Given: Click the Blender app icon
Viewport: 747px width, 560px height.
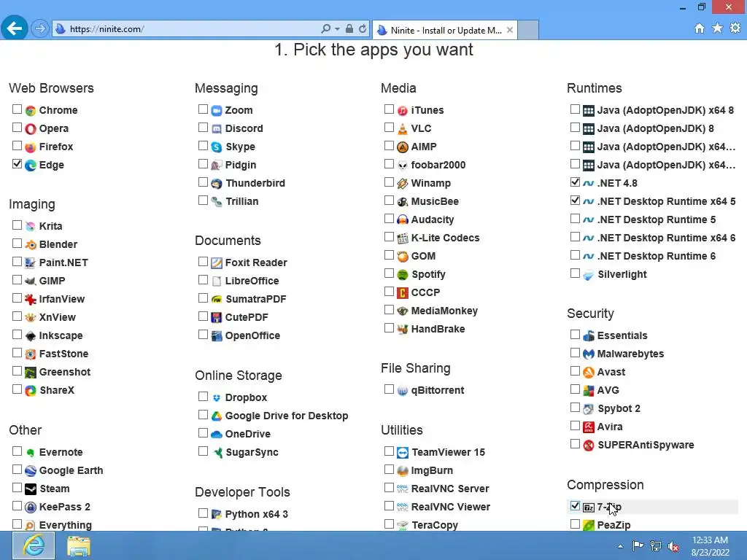Looking at the screenshot, I should click(31, 244).
